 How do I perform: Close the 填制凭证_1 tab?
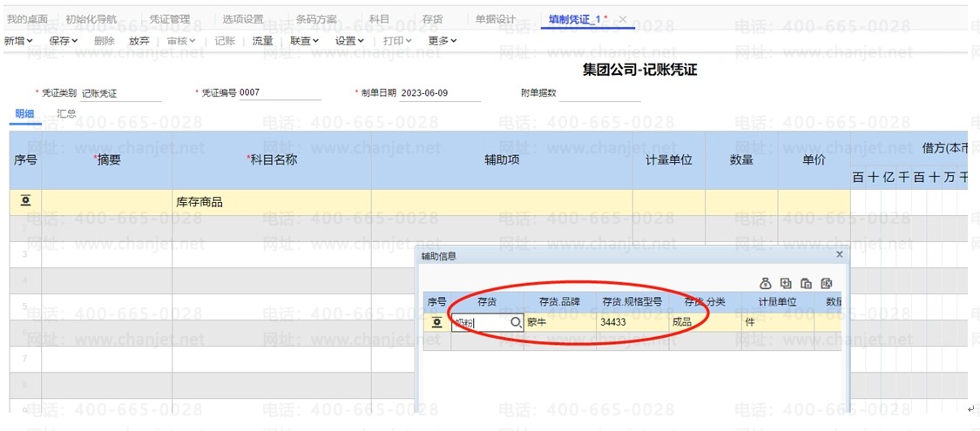tap(622, 19)
